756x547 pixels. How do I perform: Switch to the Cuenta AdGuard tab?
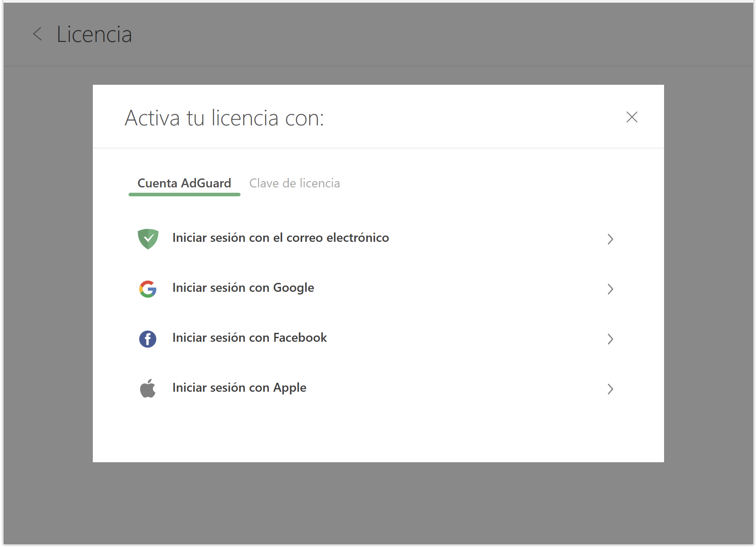pos(184,183)
